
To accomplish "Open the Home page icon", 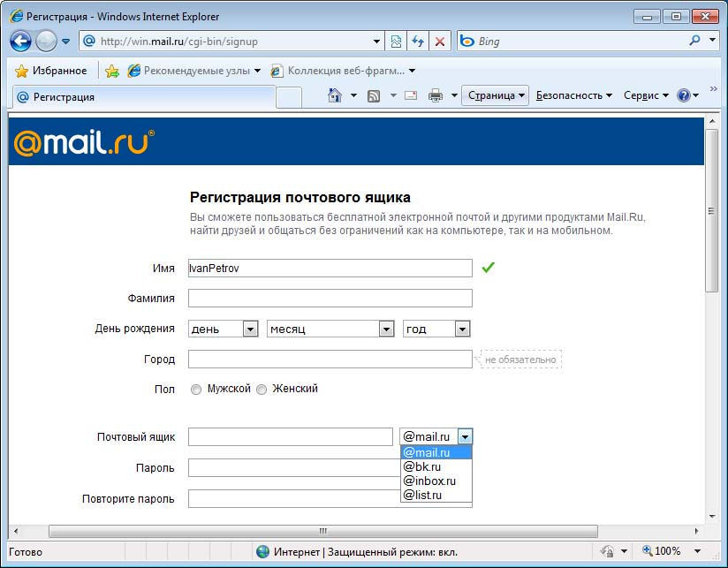I will click(336, 96).
